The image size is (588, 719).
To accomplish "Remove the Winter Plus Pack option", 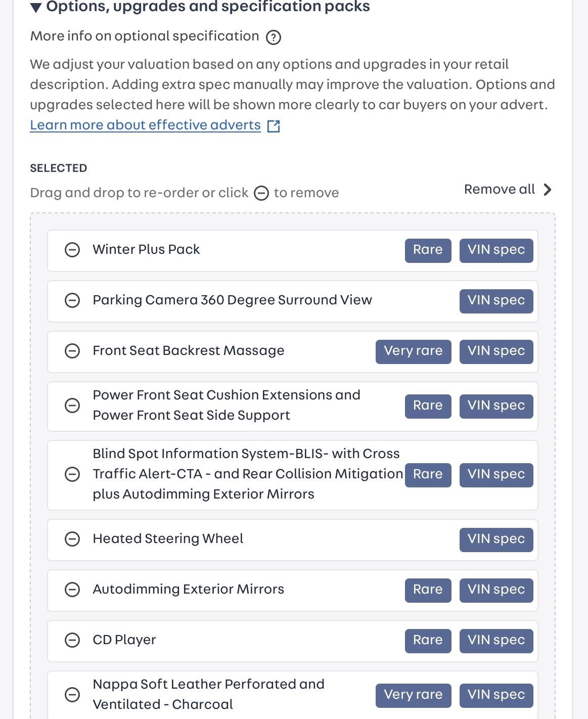I will [x=72, y=250].
